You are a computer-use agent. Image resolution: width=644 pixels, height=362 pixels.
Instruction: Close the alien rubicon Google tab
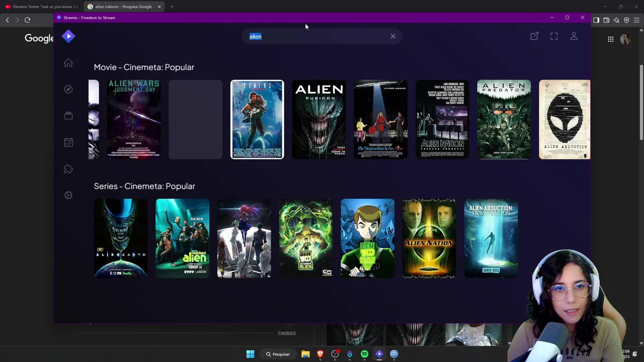point(159,7)
